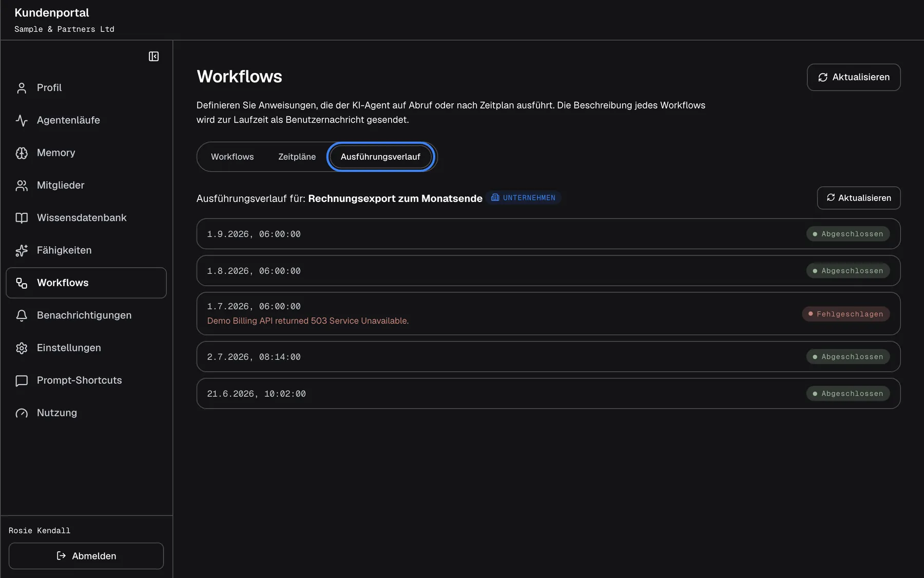Click the Mitglieder people icon
924x578 pixels.
pos(22,185)
